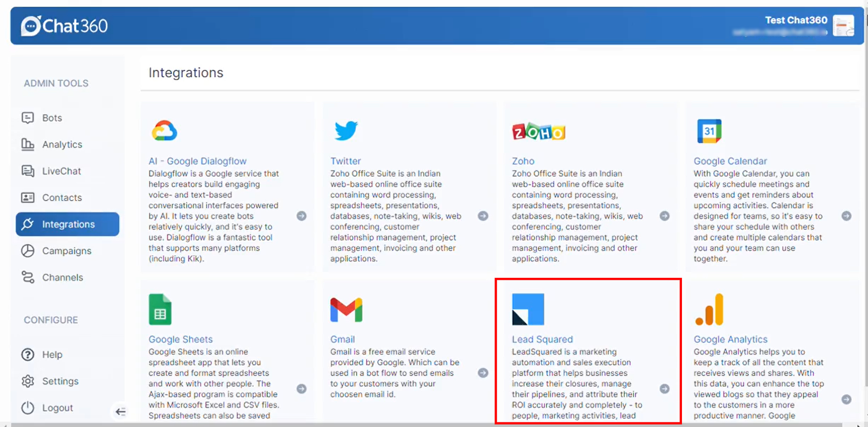Image resolution: width=868 pixels, height=427 pixels.
Task: Click the ADMIN TOOLS section label
Action: pos(56,84)
